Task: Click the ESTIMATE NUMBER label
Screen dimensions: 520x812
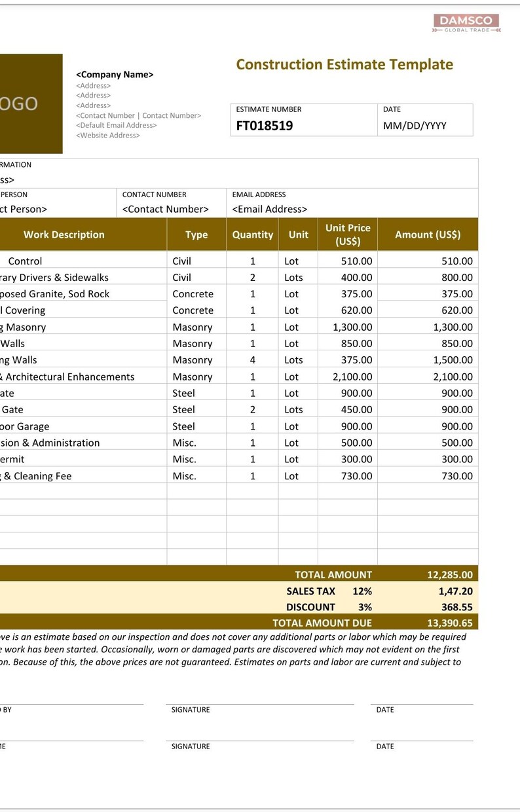Action: [x=269, y=109]
